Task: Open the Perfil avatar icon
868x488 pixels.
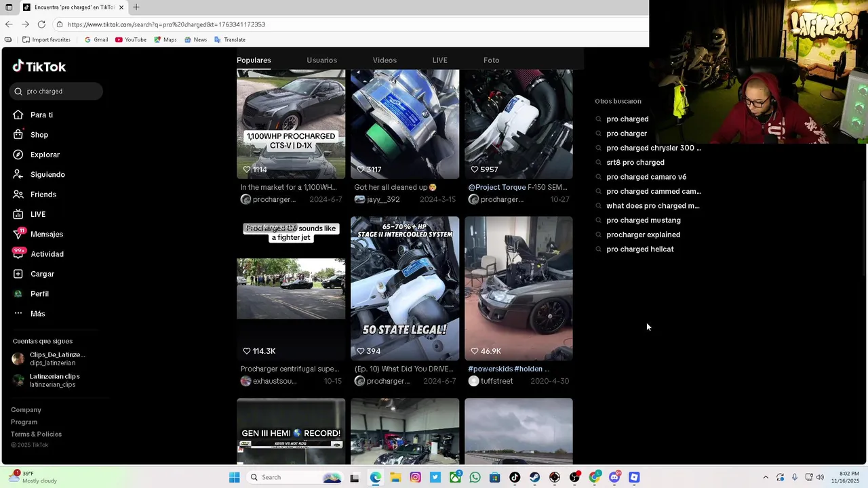Action: pos(18,293)
